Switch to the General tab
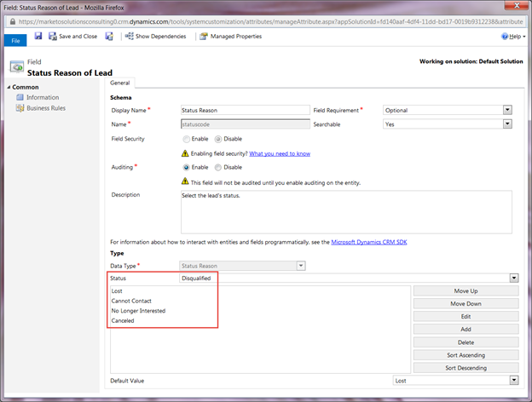The image size is (532, 402). (x=119, y=83)
